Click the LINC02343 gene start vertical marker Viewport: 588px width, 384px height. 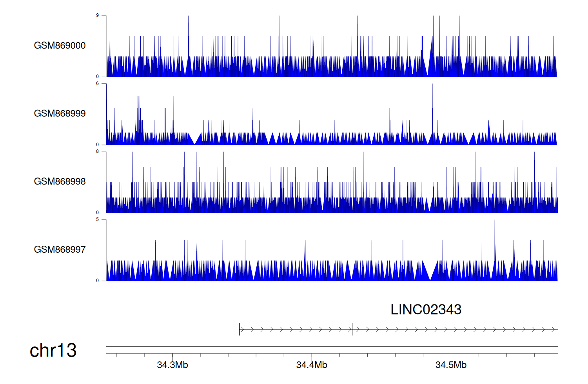[239, 330]
